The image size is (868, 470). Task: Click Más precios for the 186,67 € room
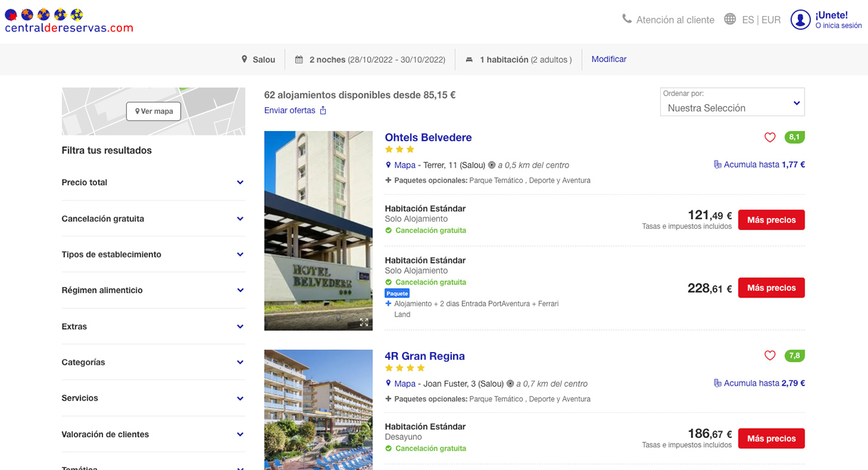tap(771, 438)
